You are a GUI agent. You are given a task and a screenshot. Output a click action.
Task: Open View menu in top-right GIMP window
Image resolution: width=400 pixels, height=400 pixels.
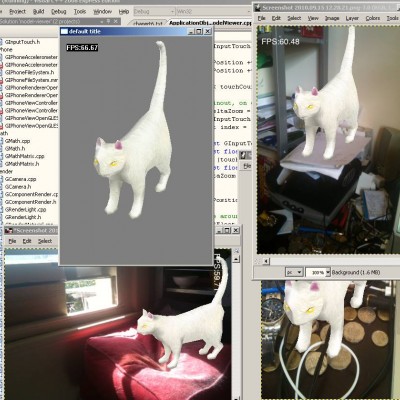tap(313, 18)
